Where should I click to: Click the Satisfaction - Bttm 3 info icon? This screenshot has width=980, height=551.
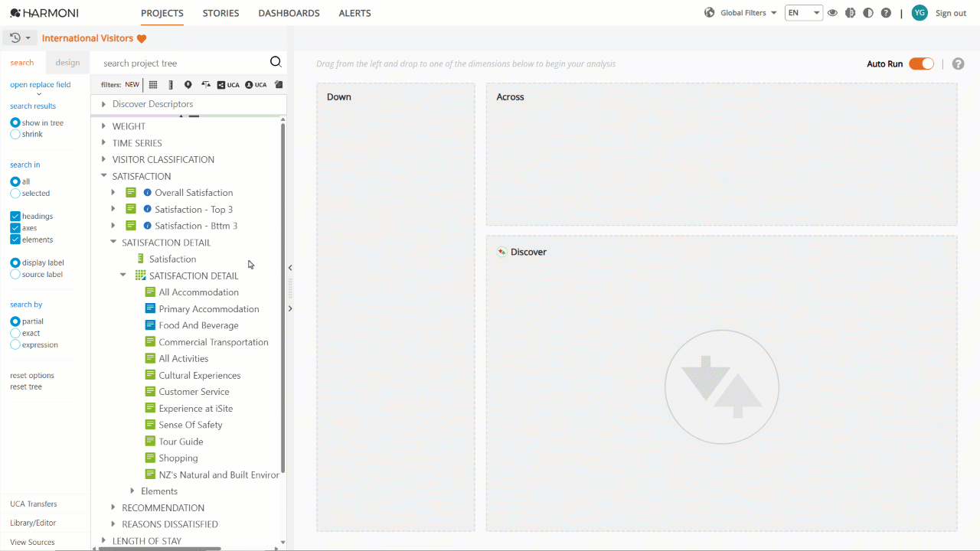coord(148,226)
